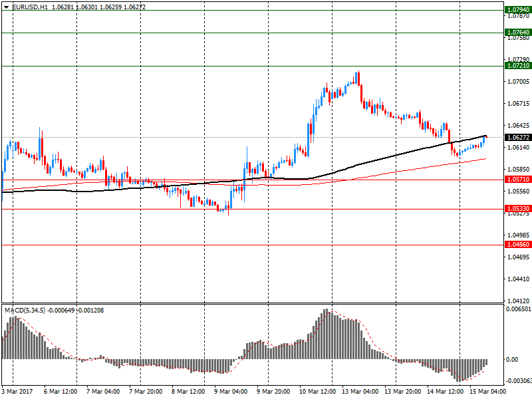The height and width of the screenshot is (399, 532).
Task: Click the 1.06425 price scale value
Action: 518,126
